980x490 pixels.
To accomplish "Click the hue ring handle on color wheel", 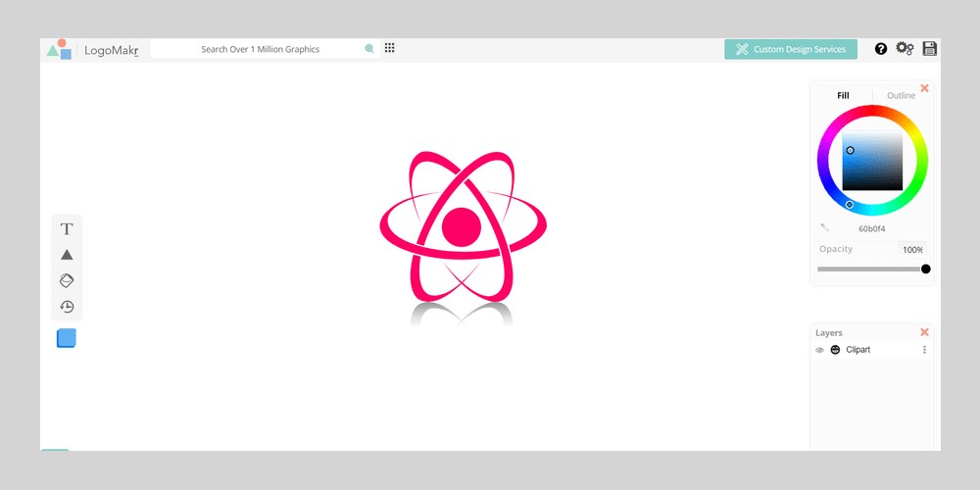I will 850,205.
